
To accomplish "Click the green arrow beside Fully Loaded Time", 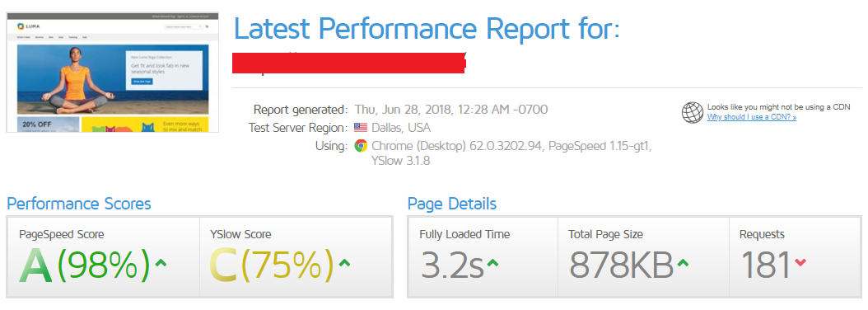I will [x=492, y=263].
